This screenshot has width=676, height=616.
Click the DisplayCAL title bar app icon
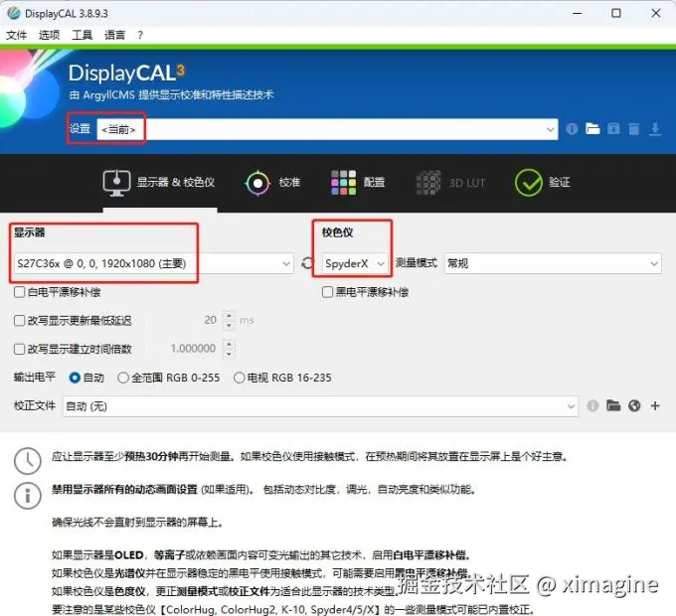pos(14,13)
